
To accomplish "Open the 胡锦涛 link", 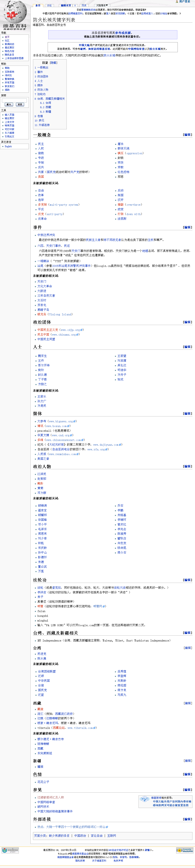I will click(42, 506).
